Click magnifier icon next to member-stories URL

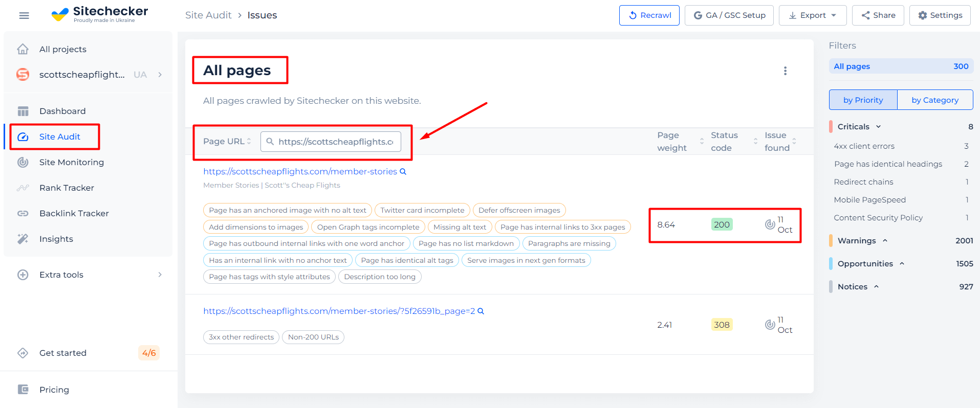click(403, 171)
